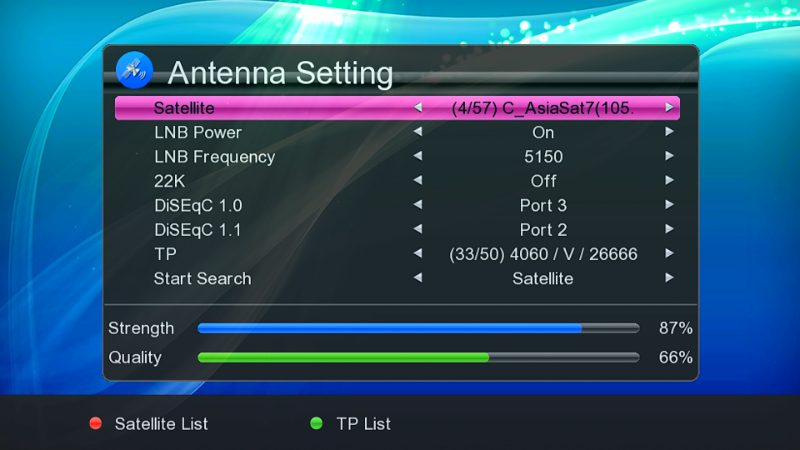Open the TP List
The width and height of the screenshot is (800, 450).
coord(363,424)
